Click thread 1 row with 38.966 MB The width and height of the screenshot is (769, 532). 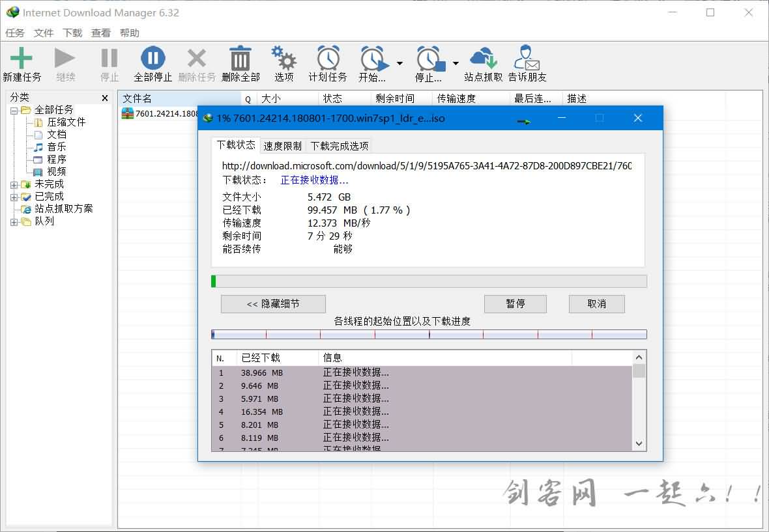pyautogui.click(x=422, y=373)
